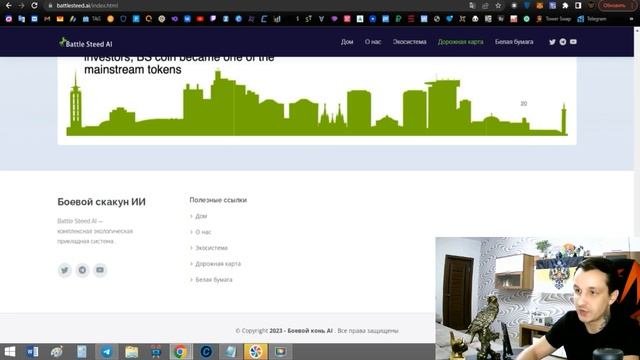Navigate to Дом in header menu

coord(347,42)
